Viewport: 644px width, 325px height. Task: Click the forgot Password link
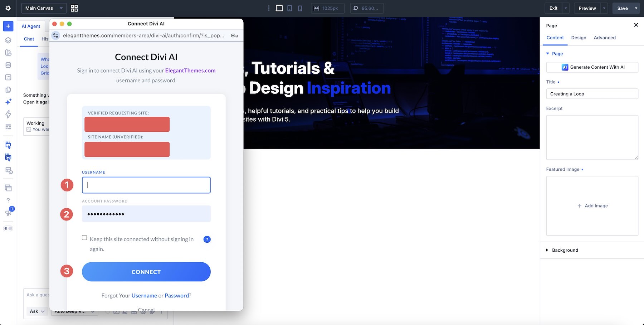pyautogui.click(x=177, y=296)
